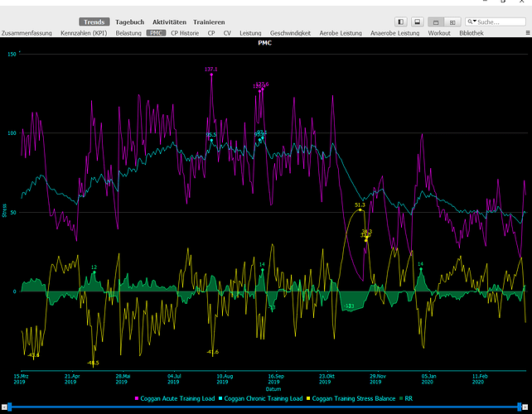
Task: Click the left handle of date range slider
Action: (10, 407)
